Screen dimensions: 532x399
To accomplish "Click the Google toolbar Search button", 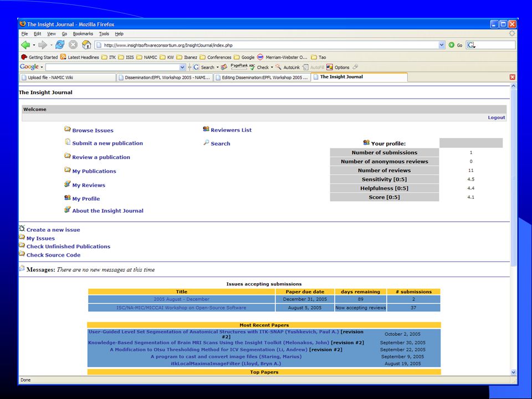I will coord(203,67).
